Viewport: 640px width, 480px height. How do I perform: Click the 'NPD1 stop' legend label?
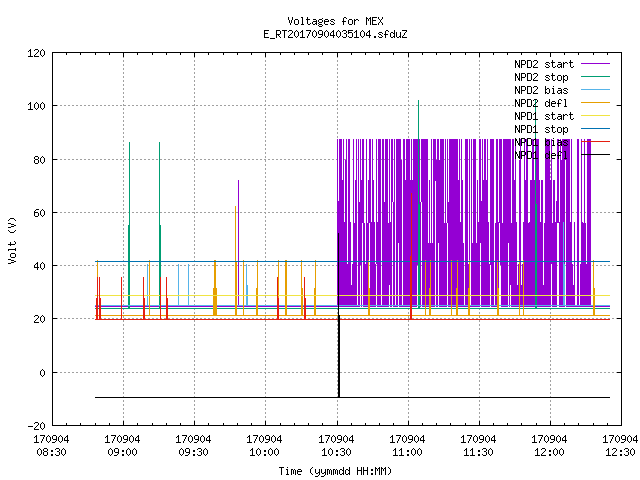541,129
